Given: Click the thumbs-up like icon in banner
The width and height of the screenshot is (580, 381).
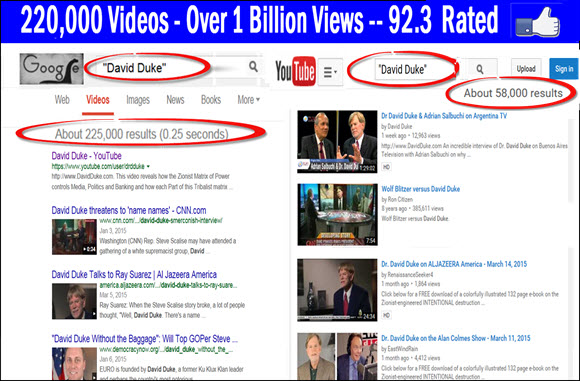Looking at the screenshot, I should coord(538,23).
